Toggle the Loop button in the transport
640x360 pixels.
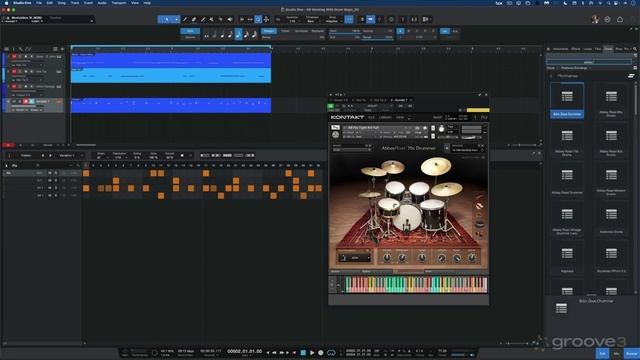point(331,353)
